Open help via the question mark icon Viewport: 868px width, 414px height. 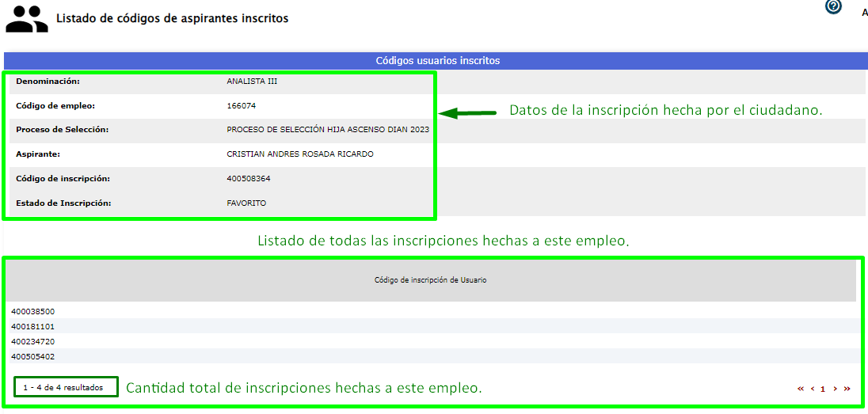[833, 6]
